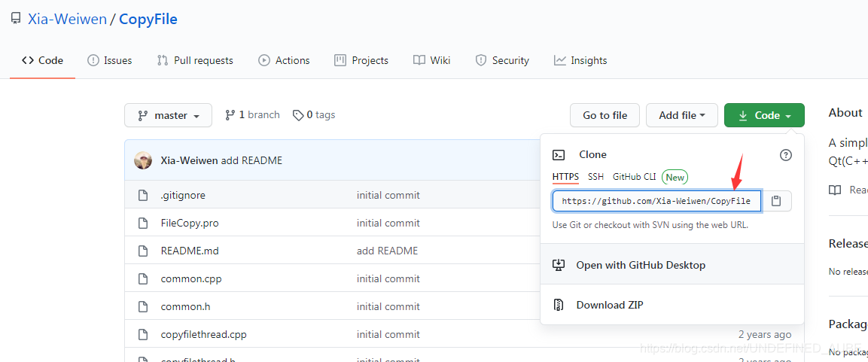
Task: Click the file icon next to common.h
Action: point(143,306)
